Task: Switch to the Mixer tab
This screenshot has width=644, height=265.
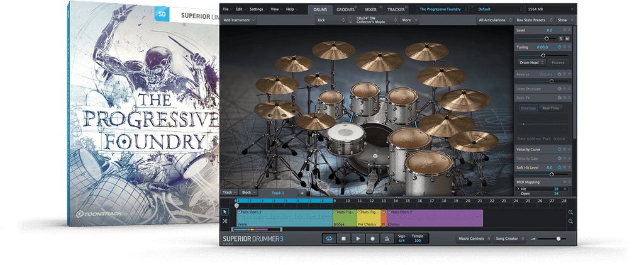Action: coord(370,9)
